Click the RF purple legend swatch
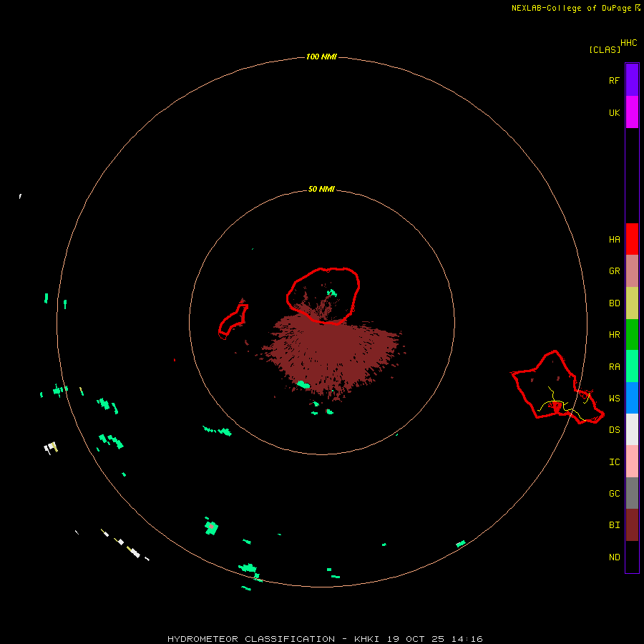644x644 pixels. click(x=632, y=80)
